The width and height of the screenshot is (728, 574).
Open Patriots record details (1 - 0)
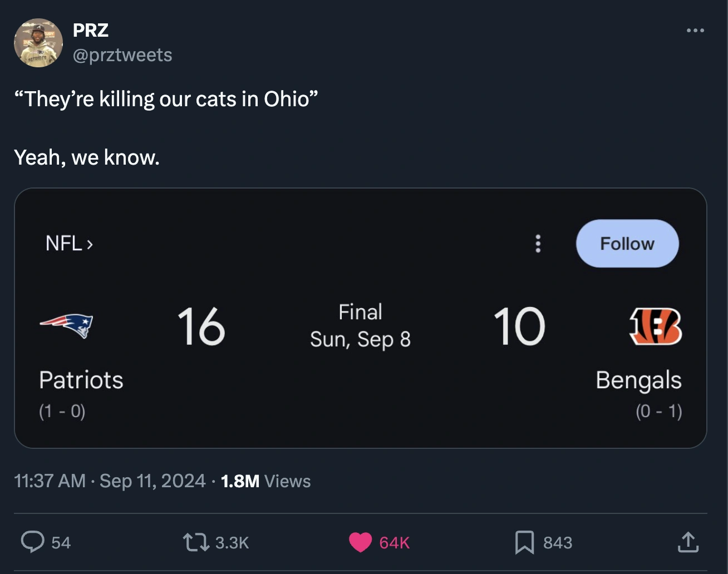tap(61, 411)
